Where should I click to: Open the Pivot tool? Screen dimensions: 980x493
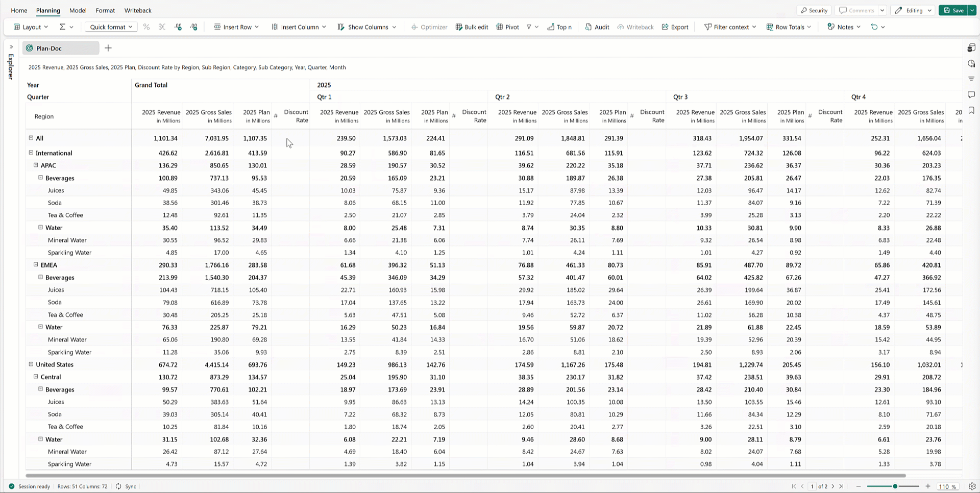coord(507,27)
